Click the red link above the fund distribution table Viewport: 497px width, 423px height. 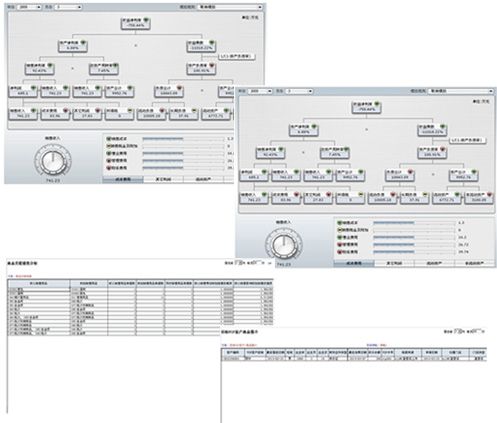coord(24,276)
